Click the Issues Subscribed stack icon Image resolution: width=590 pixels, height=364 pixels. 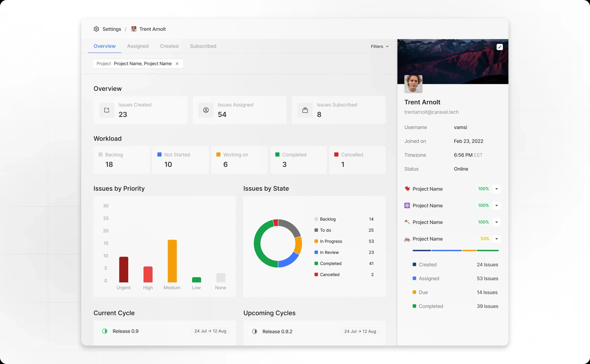point(305,110)
